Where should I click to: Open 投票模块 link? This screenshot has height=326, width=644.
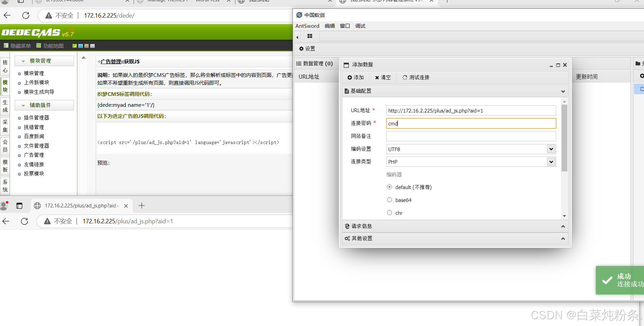pos(34,174)
